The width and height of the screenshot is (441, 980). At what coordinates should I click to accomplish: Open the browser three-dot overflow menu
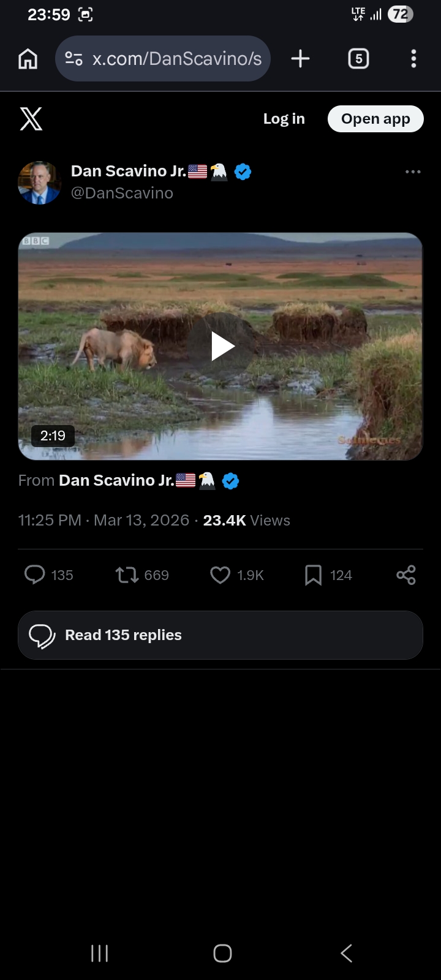[x=413, y=59]
